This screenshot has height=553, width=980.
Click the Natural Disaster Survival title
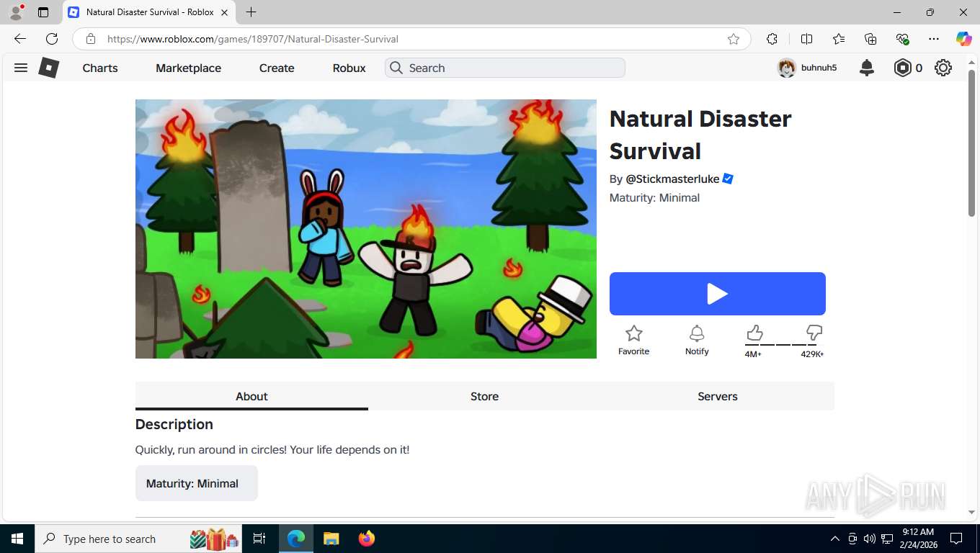tap(700, 135)
